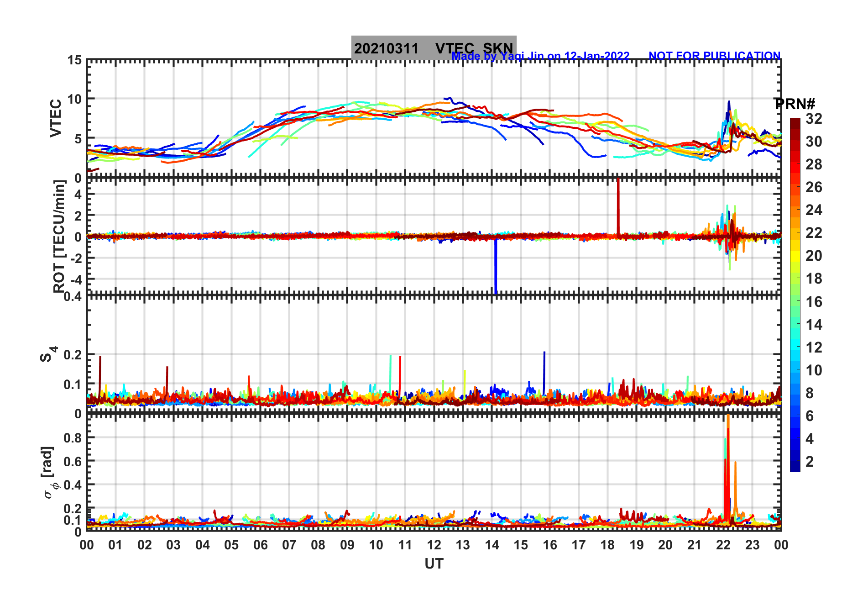Viewport: 868px width, 590px height.
Task: Click the "5" tick on the VTEC axis
Action: point(78,139)
